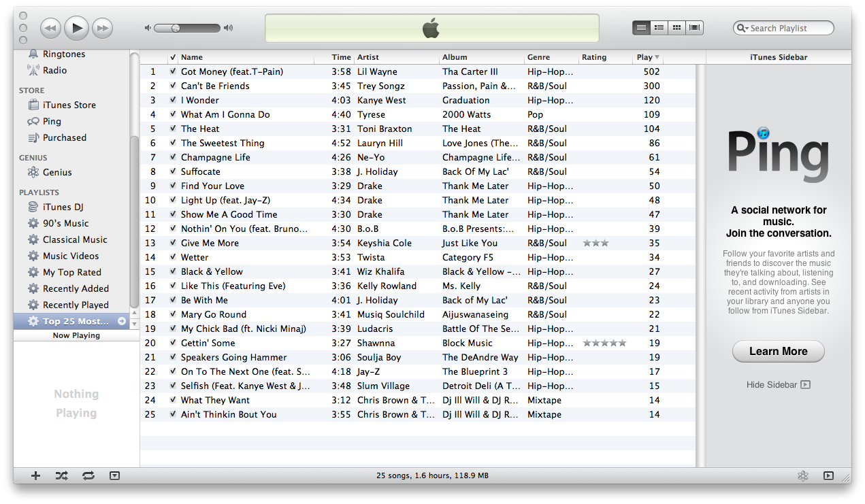Select the album Tha Carter III cell
Screen dimensions: 865x504
click(470, 71)
